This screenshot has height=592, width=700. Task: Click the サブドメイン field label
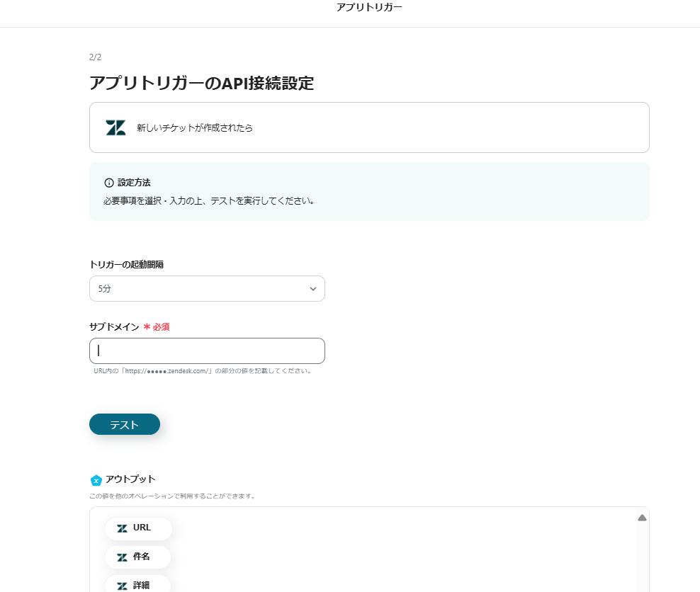point(114,327)
